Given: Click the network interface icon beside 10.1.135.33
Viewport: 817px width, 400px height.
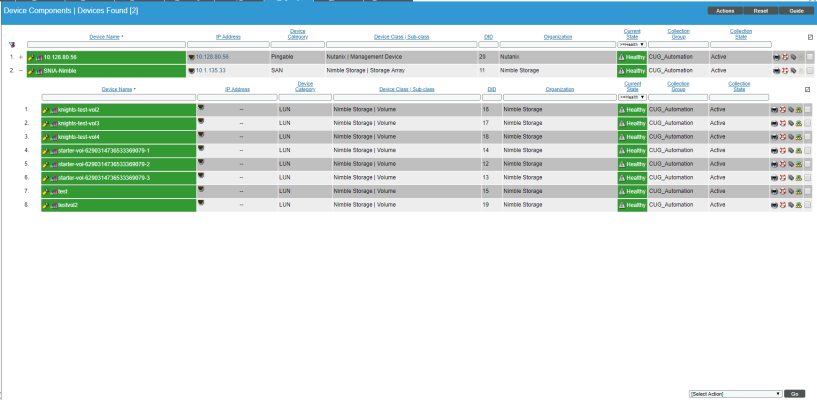Looking at the screenshot, I should click(191, 71).
